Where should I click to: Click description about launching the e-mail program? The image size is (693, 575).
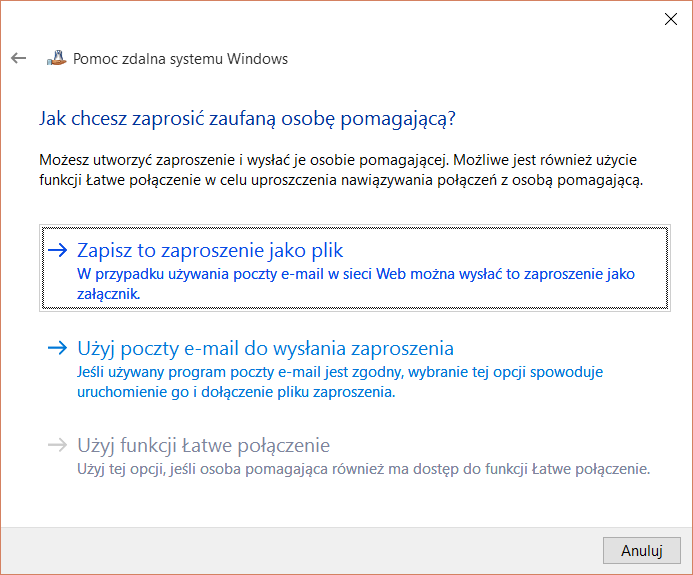click(x=340, y=382)
